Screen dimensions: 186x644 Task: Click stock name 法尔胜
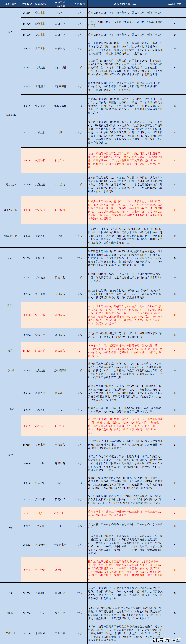tap(40, 464)
